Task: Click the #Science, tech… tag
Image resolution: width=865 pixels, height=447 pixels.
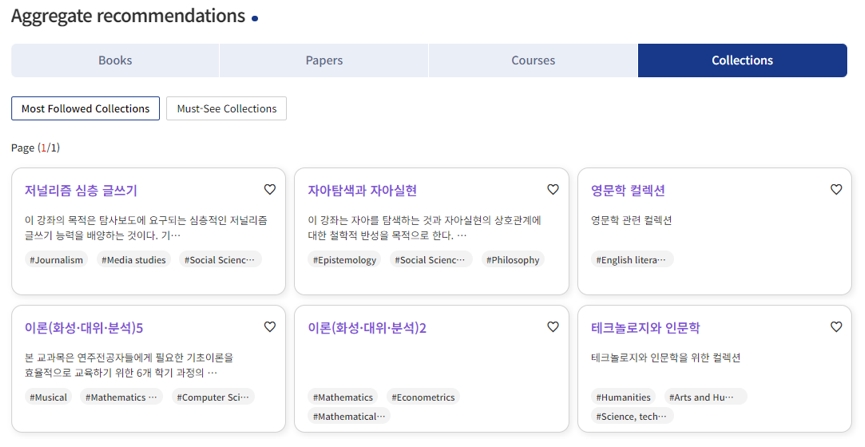Action: pos(631,416)
